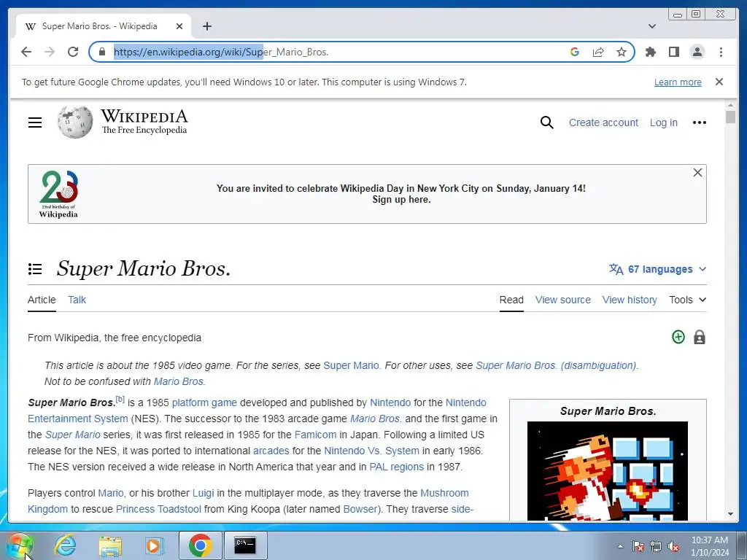Follow the Luigi link
Image resolution: width=747 pixels, height=560 pixels.
click(x=203, y=494)
